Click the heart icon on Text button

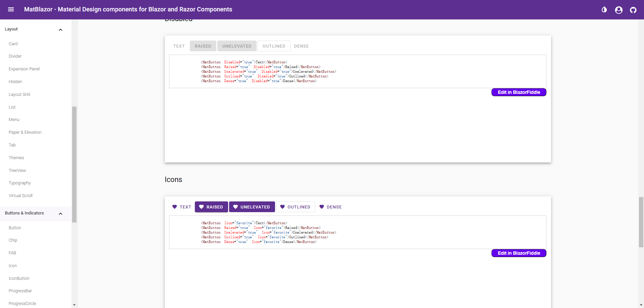tap(174, 207)
